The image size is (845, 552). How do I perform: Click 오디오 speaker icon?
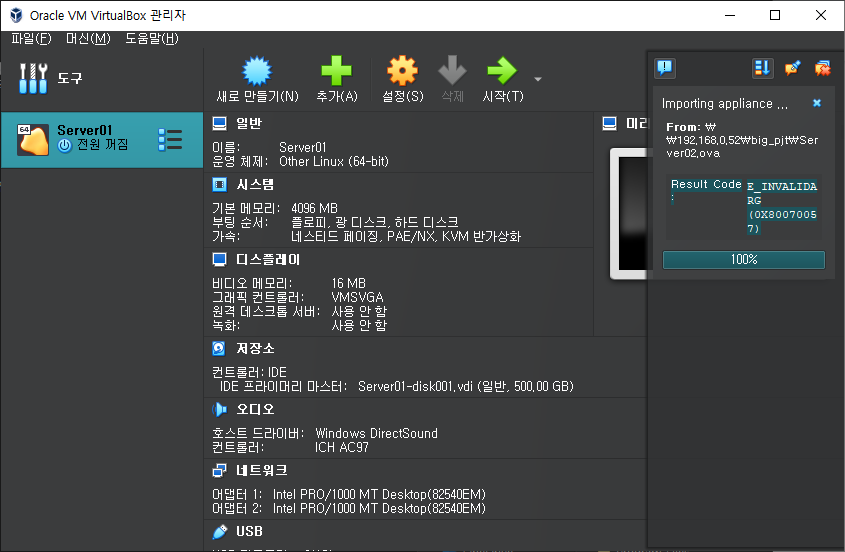[x=219, y=409]
